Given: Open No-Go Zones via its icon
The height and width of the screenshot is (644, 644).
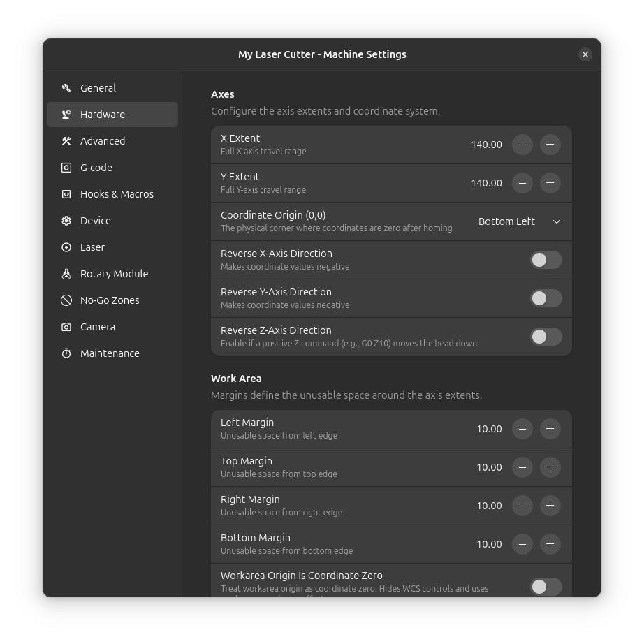Looking at the screenshot, I should (66, 300).
